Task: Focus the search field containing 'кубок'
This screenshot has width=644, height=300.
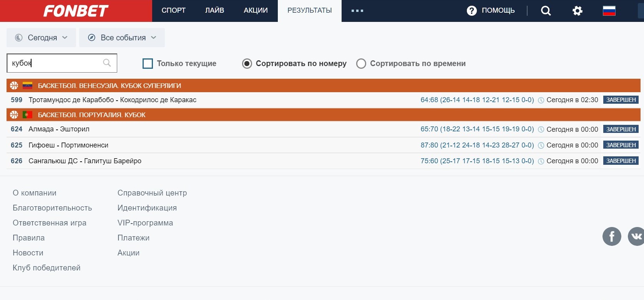Action: click(62, 63)
